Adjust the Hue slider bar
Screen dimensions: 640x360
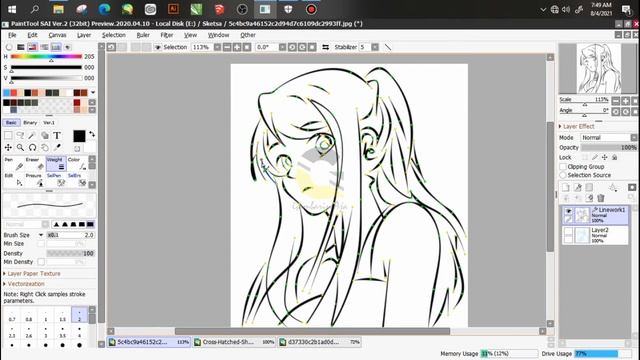click(46, 57)
